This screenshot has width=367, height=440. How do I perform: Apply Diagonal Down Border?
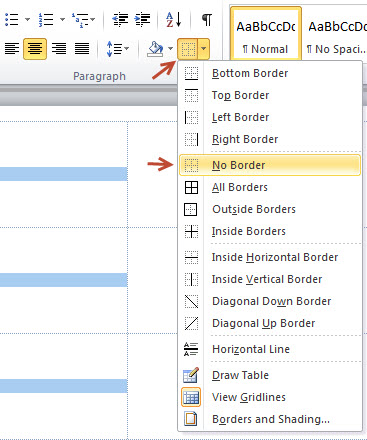[x=270, y=301]
